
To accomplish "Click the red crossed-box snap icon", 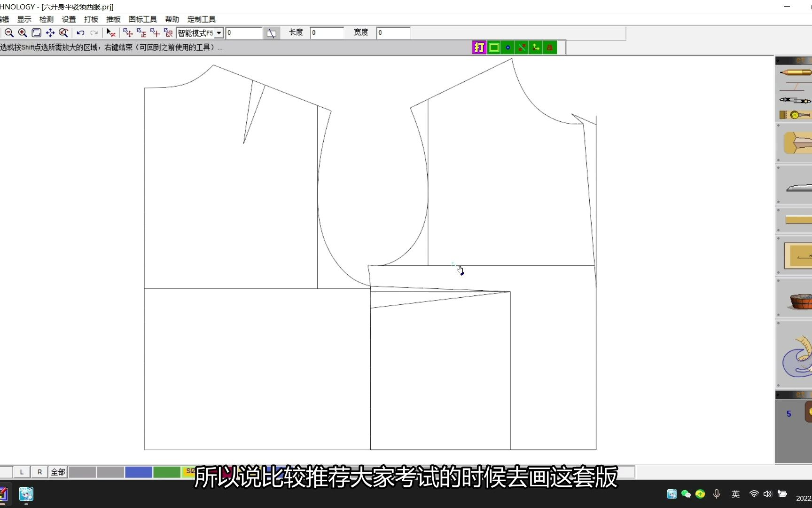I will tap(168, 33).
